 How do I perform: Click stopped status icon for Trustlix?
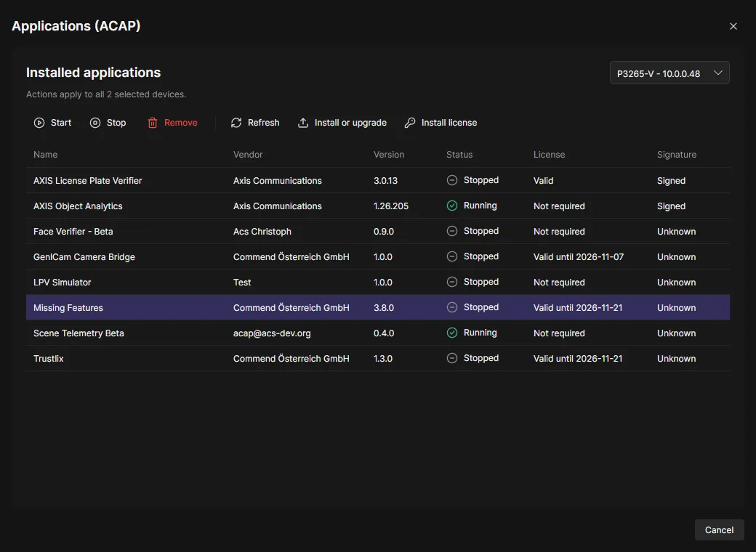[x=451, y=358]
